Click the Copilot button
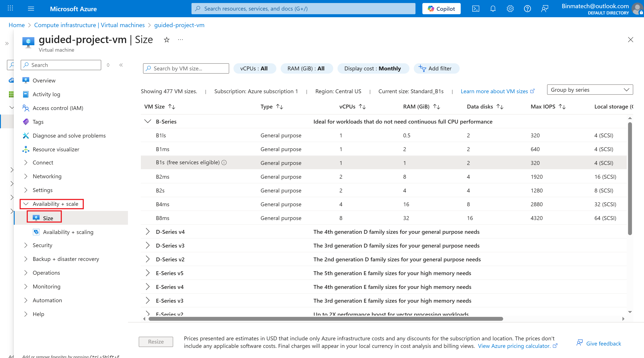This screenshot has width=644, height=358. (441, 9)
